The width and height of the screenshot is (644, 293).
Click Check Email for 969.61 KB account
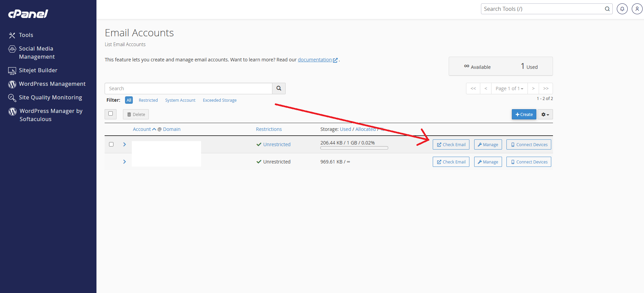pyautogui.click(x=451, y=162)
